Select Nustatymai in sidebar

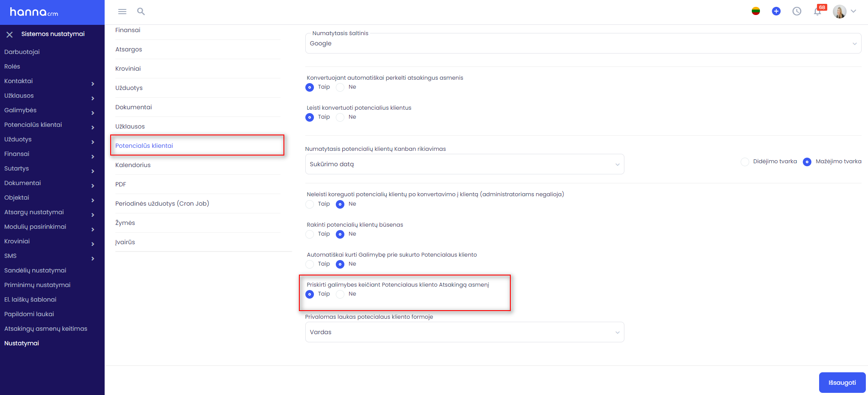point(21,343)
